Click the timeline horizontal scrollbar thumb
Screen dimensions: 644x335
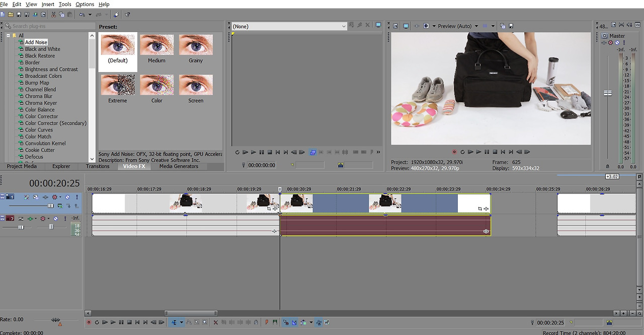coord(191,313)
